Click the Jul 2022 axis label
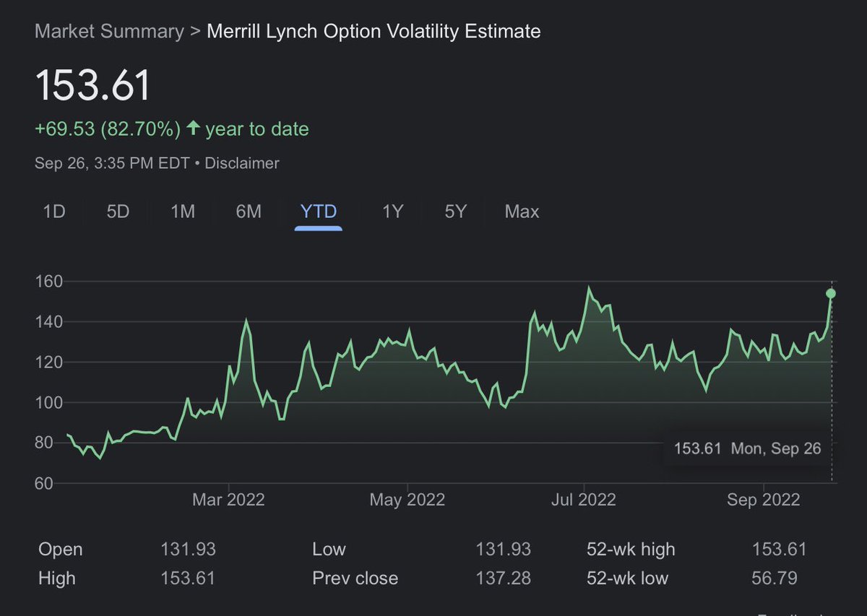 tap(583, 500)
